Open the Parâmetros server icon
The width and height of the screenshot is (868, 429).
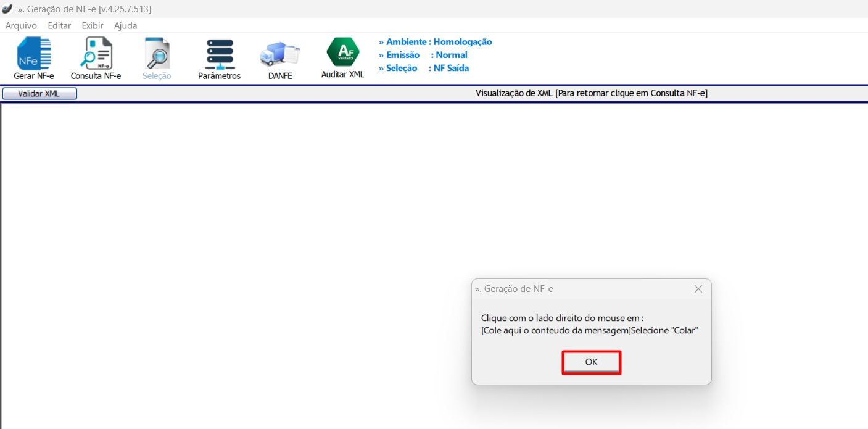[219, 54]
